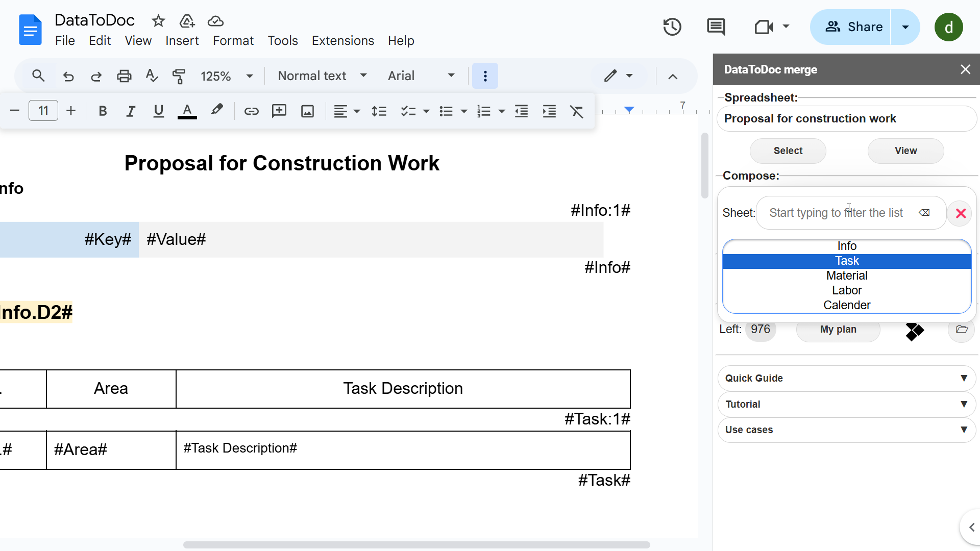Click the My plan button
The image size is (980, 551).
pyautogui.click(x=838, y=329)
